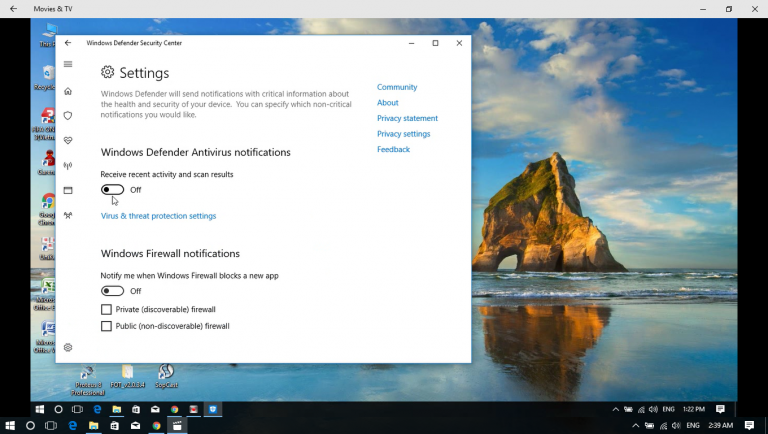Click back arrow in Windows Defender Security Center

coord(68,43)
